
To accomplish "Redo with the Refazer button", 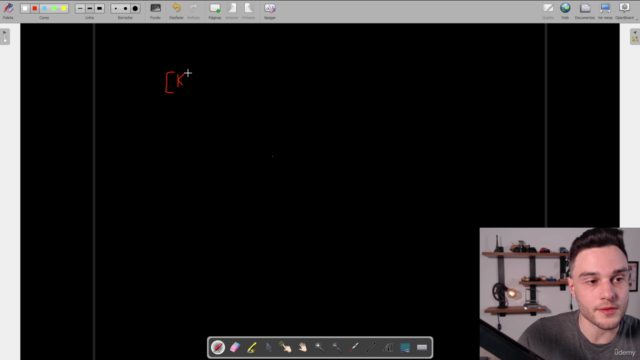I will [x=193, y=11].
